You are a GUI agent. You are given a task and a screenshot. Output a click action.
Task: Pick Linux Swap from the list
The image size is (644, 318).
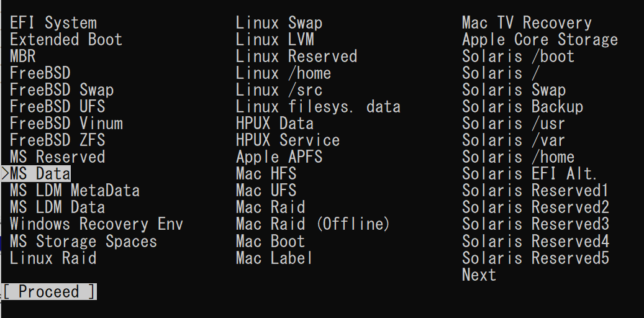coord(279,24)
